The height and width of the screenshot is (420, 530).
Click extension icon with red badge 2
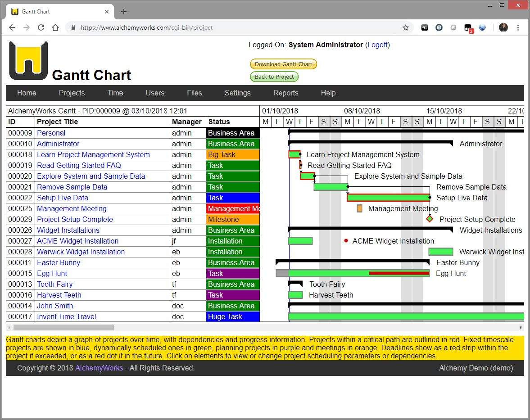[468, 28]
